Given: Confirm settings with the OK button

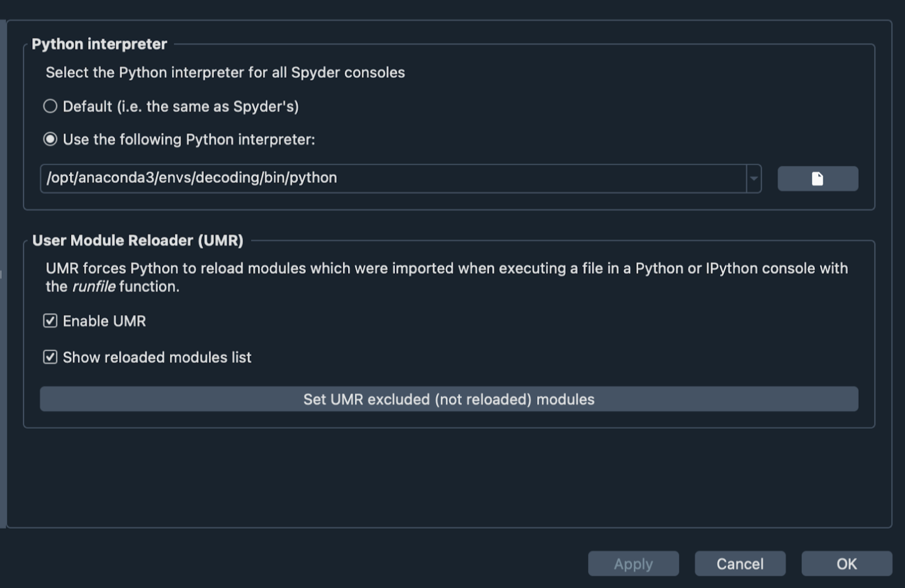Looking at the screenshot, I should [846, 564].
